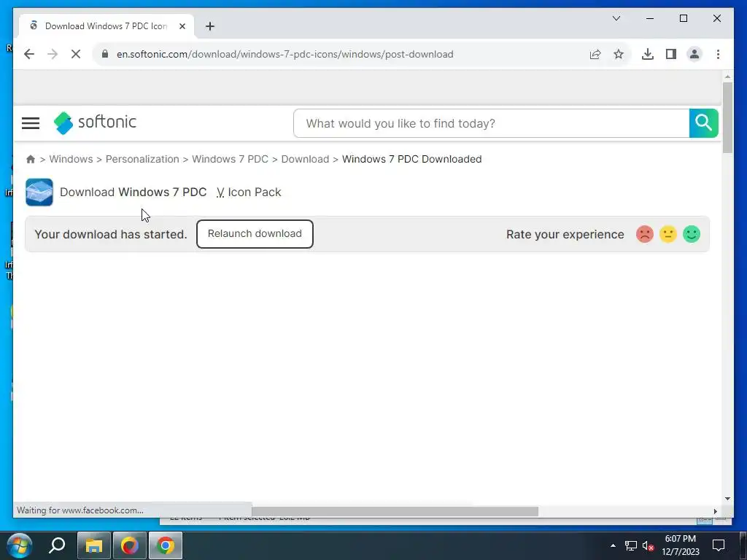Open Firefox from the taskbar

130,545
